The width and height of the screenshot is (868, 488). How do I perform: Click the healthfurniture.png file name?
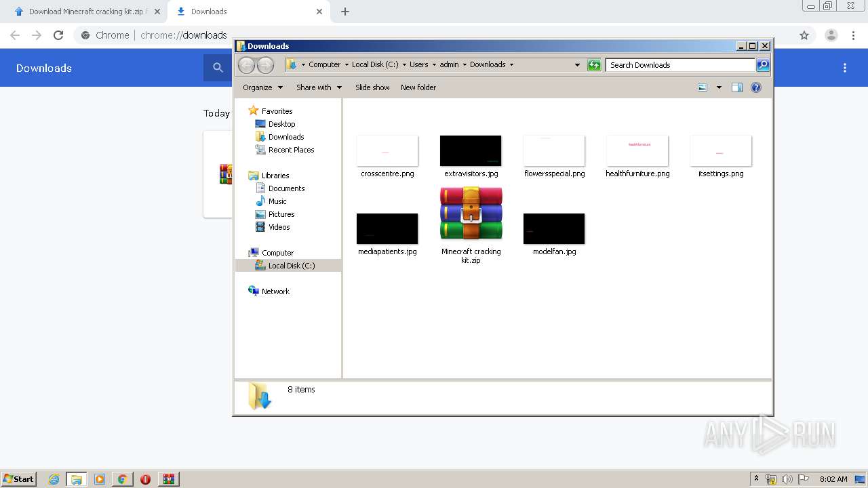[x=637, y=174]
